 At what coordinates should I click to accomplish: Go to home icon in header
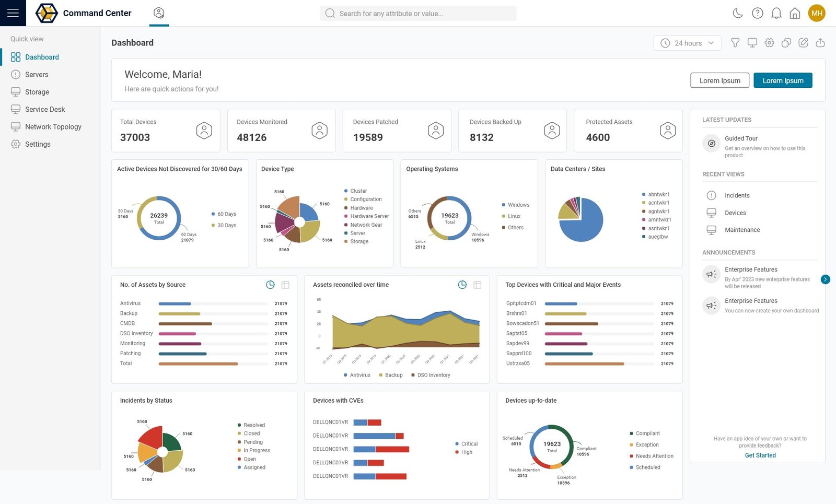(x=795, y=13)
